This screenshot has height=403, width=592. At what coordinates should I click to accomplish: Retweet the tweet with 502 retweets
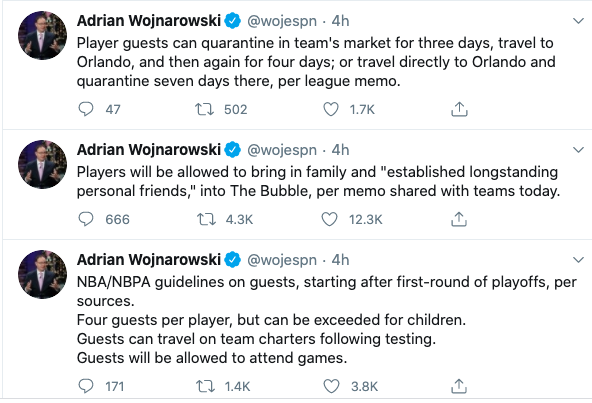[204, 110]
